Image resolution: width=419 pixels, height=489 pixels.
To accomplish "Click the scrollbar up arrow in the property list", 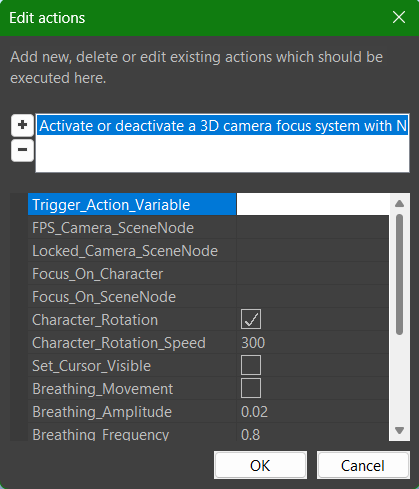I will point(399,204).
